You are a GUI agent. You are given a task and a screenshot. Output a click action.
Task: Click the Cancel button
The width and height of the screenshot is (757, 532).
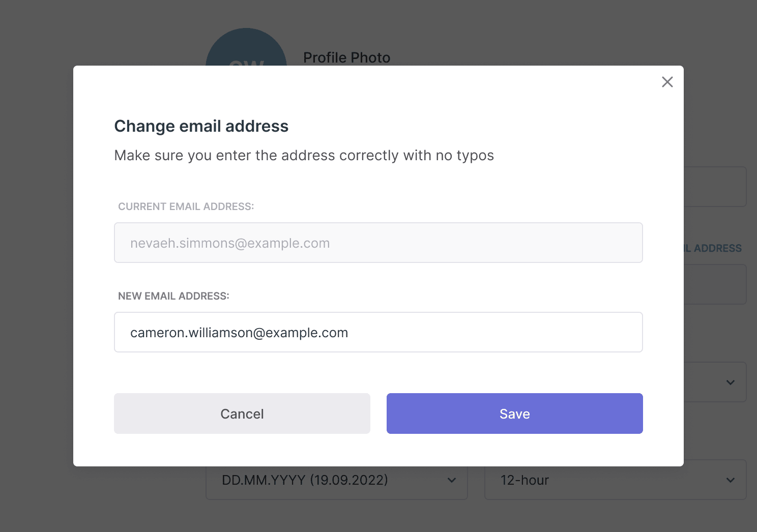click(242, 413)
